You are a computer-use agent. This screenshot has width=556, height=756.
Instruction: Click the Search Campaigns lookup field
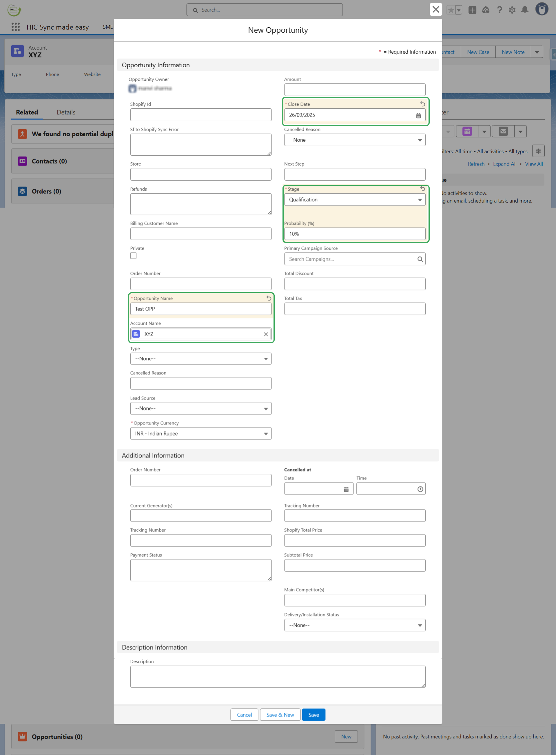click(x=351, y=259)
